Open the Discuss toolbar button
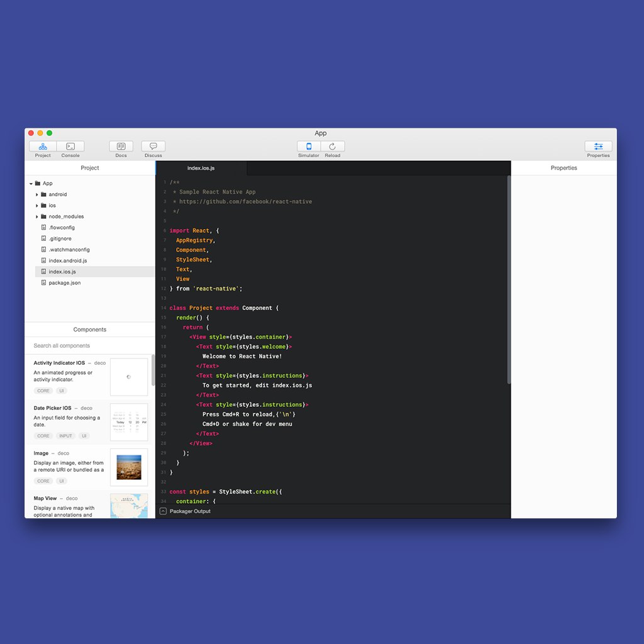Image resolution: width=644 pixels, height=644 pixels. (153, 147)
